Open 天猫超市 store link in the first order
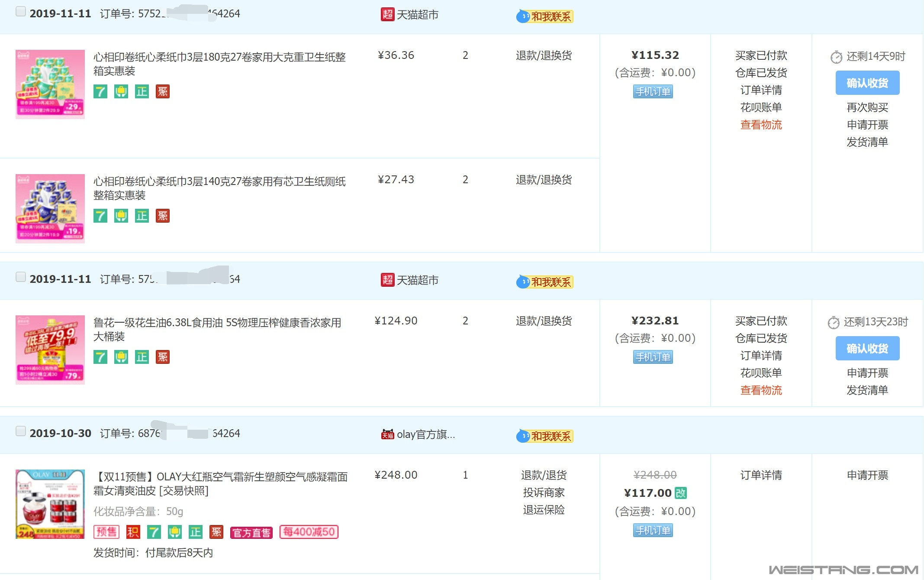Image resolution: width=924 pixels, height=580 pixels. [x=418, y=15]
